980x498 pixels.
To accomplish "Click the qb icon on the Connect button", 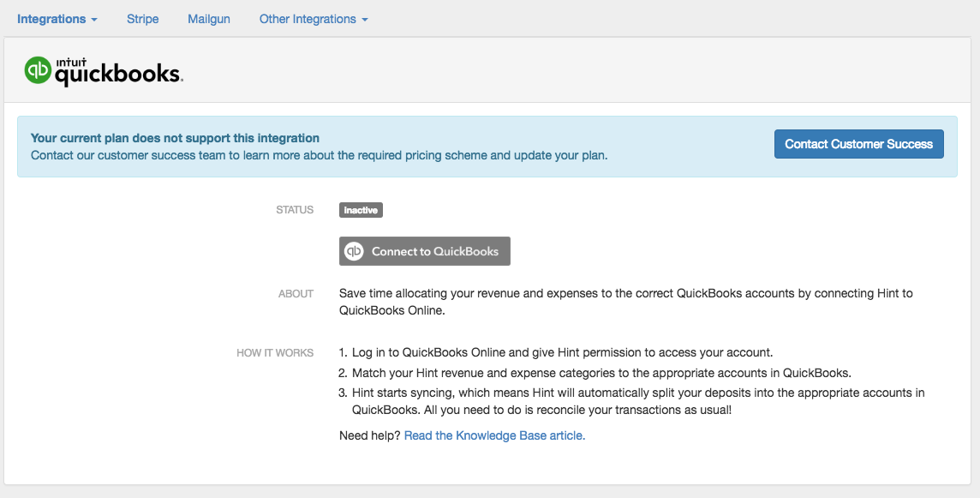I will coord(354,251).
